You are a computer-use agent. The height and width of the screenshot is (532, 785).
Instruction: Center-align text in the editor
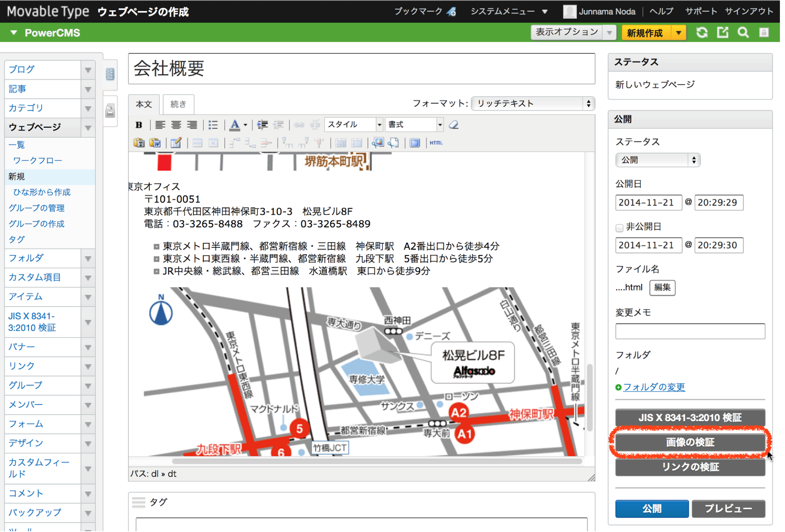(x=176, y=125)
